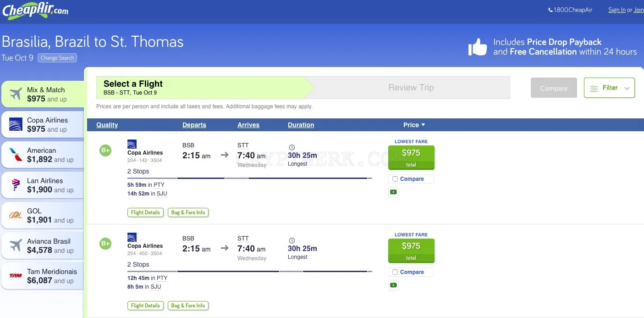Select the Mix & Match airplane icon
This screenshot has height=318, width=644.
[16, 94]
